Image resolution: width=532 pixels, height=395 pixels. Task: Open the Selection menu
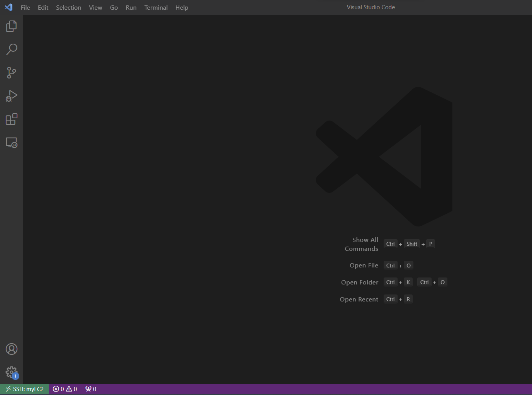68,7
